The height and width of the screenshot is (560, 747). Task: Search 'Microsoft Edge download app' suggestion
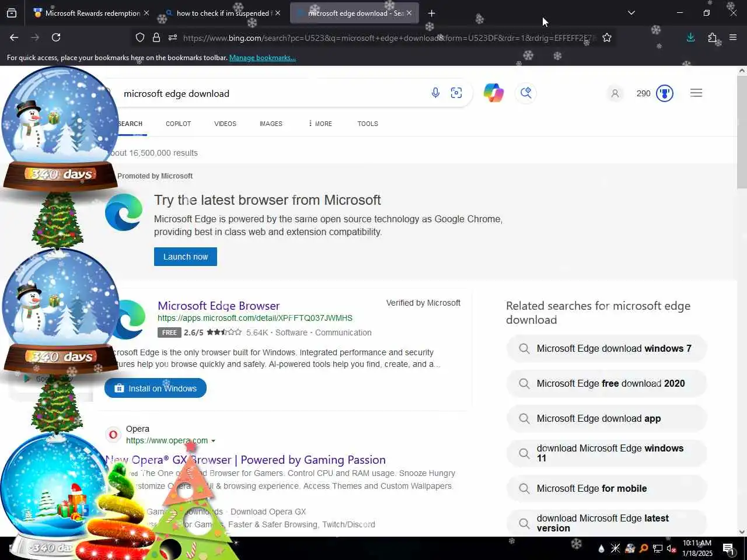[607, 418]
